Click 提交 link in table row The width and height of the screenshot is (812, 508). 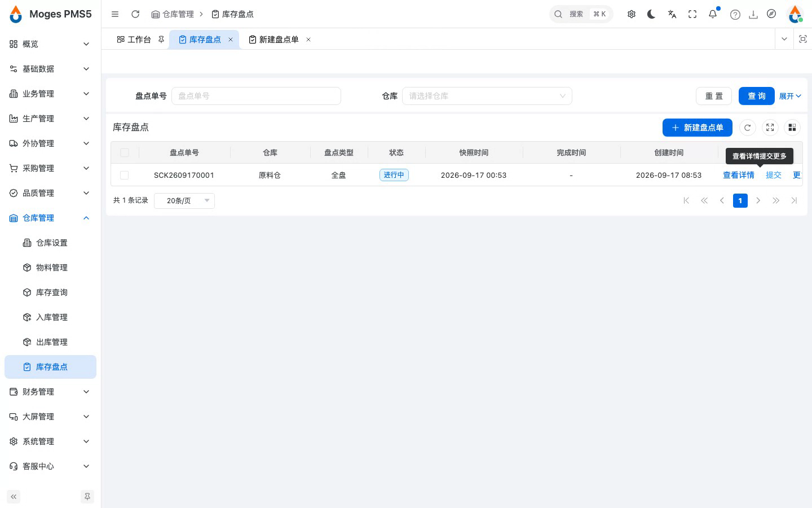(774, 175)
